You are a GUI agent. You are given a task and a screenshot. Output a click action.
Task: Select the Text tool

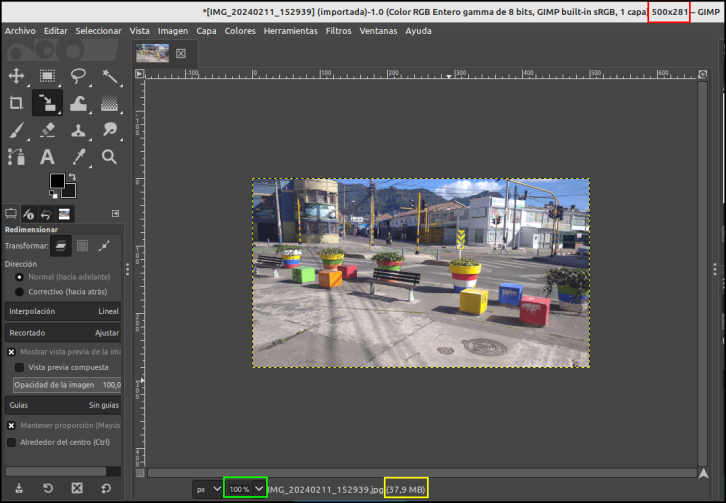click(x=47, y=157)
